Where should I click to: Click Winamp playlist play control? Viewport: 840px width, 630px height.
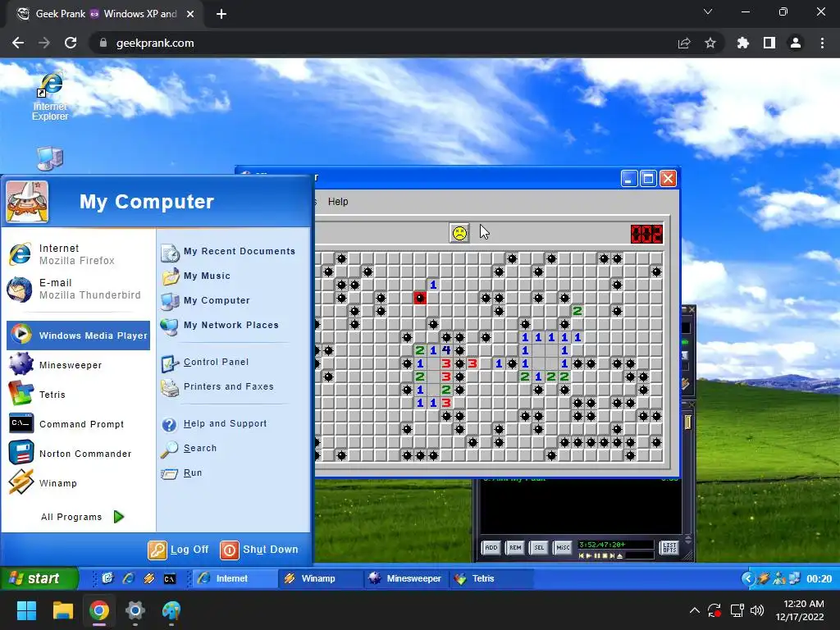589,556
